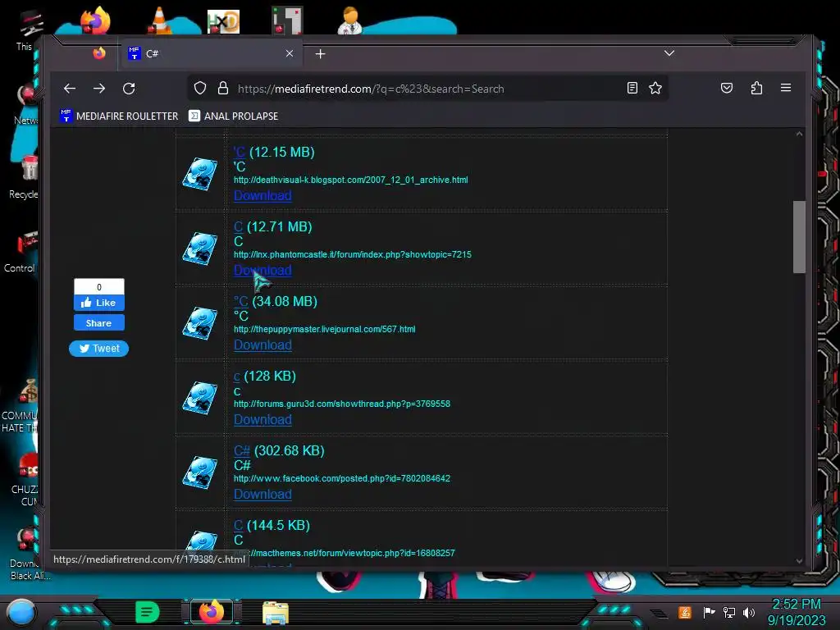Click the thepuppymaster.livejournal.com URL text
Image resolution: width=840 pixels, height=630 pixels.
(325, 329)
